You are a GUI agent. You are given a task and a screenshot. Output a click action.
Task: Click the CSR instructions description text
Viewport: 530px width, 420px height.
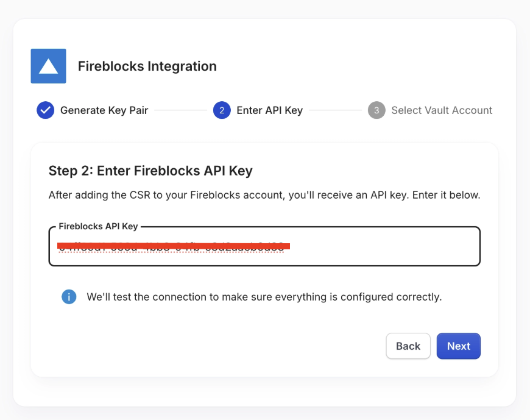click(264, 195)
